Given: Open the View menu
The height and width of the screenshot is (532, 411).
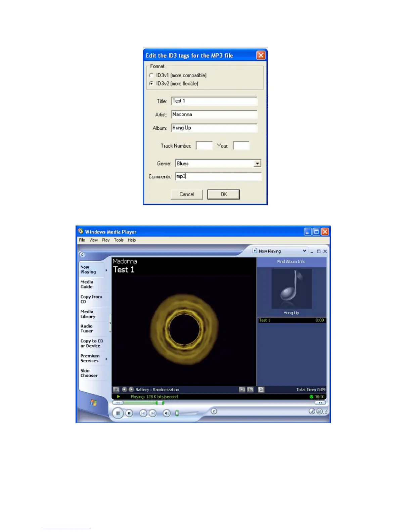Looking at the screenshot, I should (94, 240).
